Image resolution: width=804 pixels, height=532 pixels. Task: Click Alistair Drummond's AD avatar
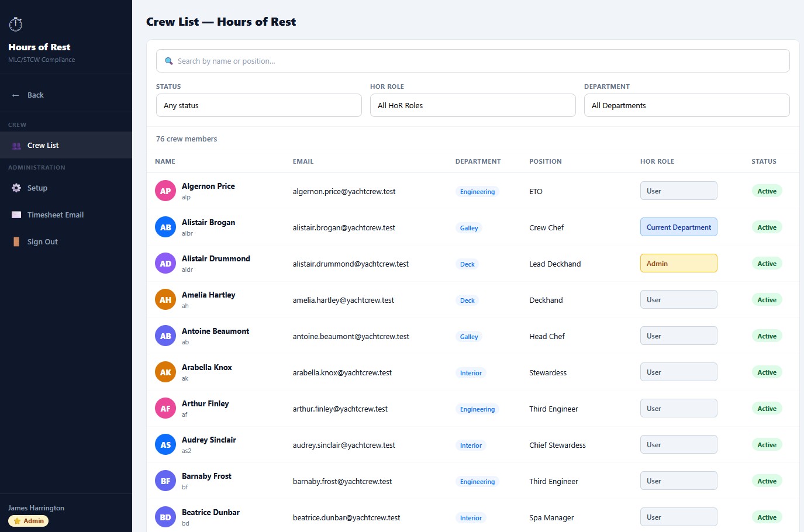click(165, 264)
